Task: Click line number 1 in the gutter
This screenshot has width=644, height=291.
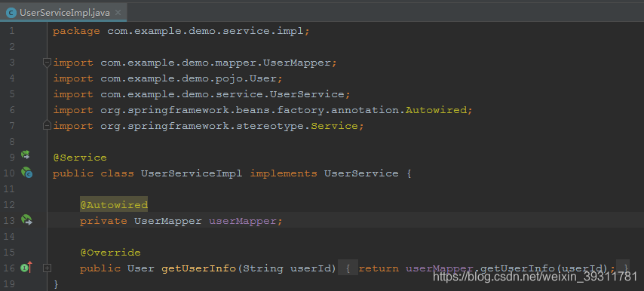Action: pos(11,31)
